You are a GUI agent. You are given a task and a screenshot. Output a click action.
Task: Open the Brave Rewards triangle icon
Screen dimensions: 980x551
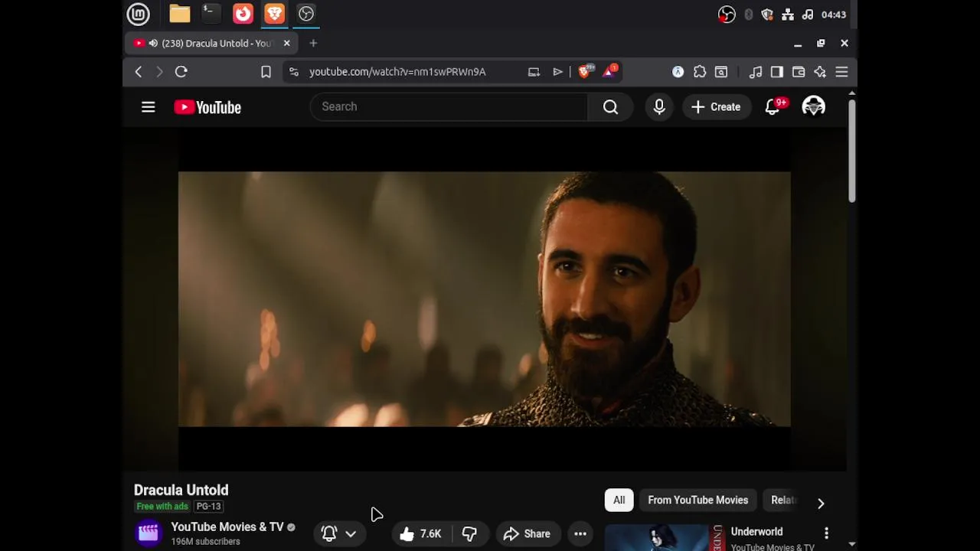click(610, 72)
